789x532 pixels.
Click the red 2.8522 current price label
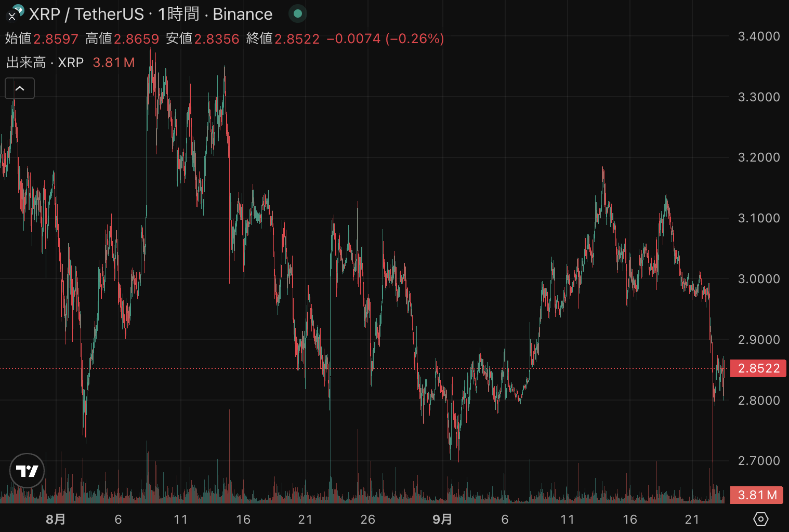point(758,368)
